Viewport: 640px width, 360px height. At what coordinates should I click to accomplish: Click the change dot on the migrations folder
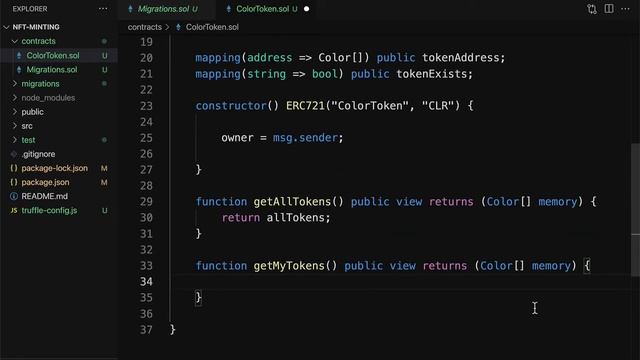(x=104, y=84)
